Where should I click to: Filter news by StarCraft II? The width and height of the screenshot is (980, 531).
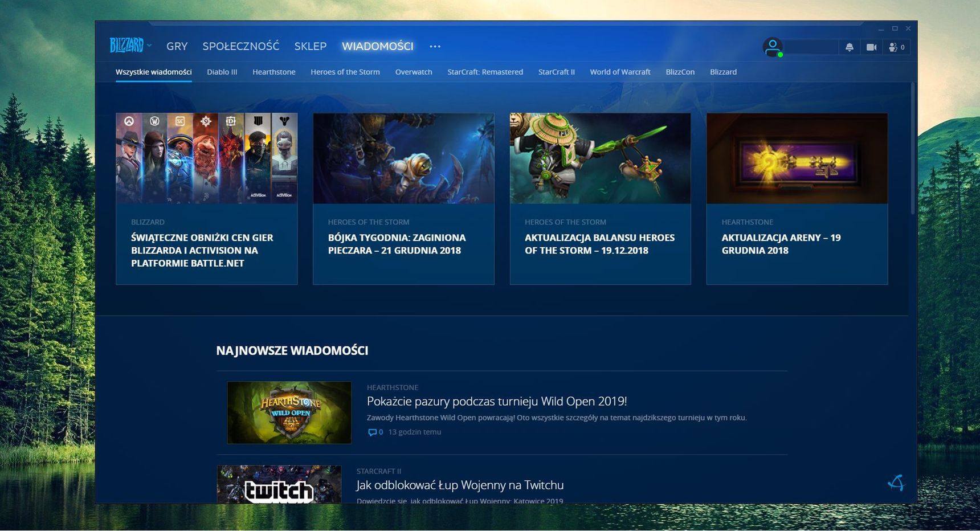[x=556, y=72]
